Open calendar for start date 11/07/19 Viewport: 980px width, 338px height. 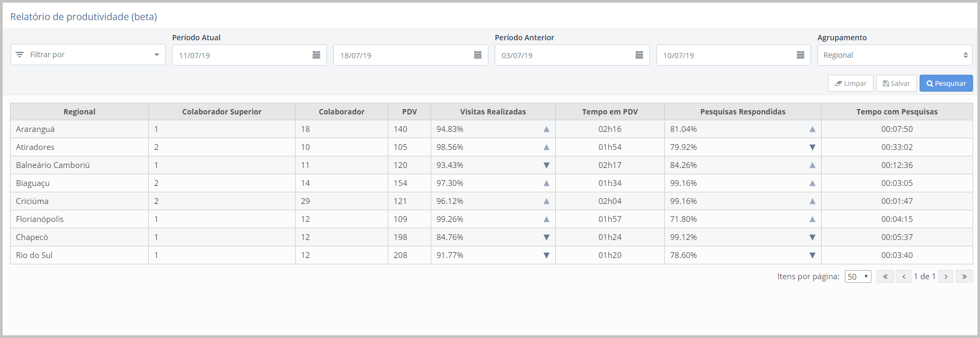click(316, 55)
